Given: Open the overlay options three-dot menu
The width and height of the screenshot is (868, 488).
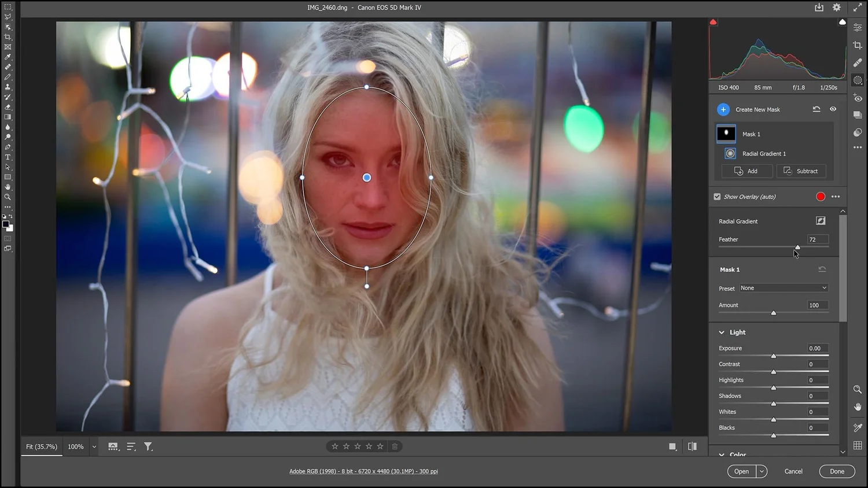Looking at the screenshot, I should 836,197.
